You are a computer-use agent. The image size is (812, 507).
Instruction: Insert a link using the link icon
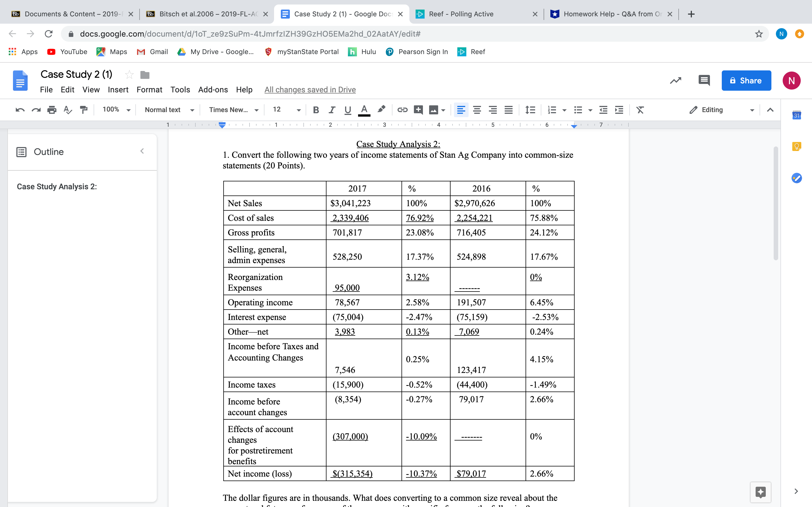(402, 110)
